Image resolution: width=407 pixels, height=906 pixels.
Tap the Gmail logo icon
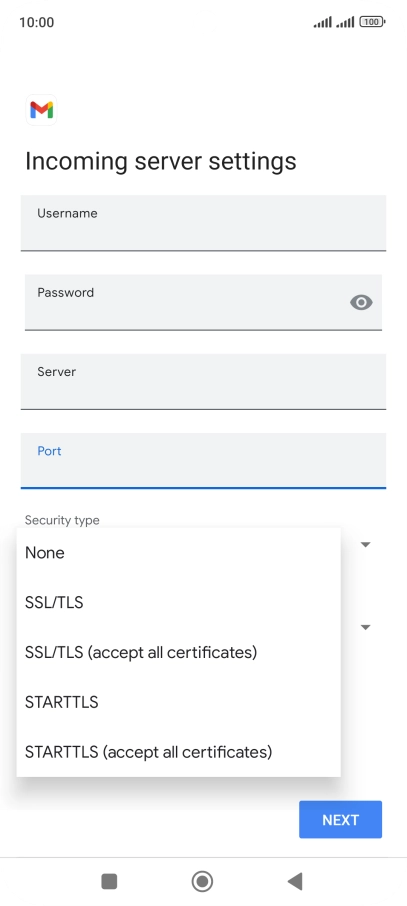pyautogui.click(x=42, y=110)
